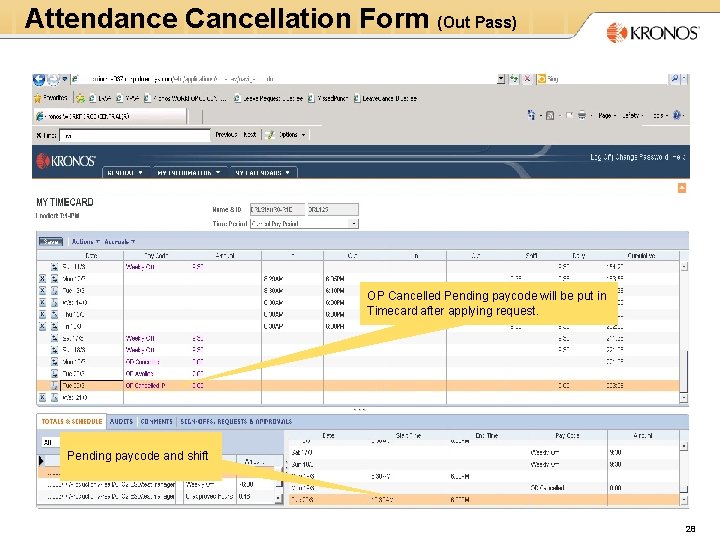The image size is (720, 540).
Task: Click the Change Password link
Action: click(x=642, y=157)
